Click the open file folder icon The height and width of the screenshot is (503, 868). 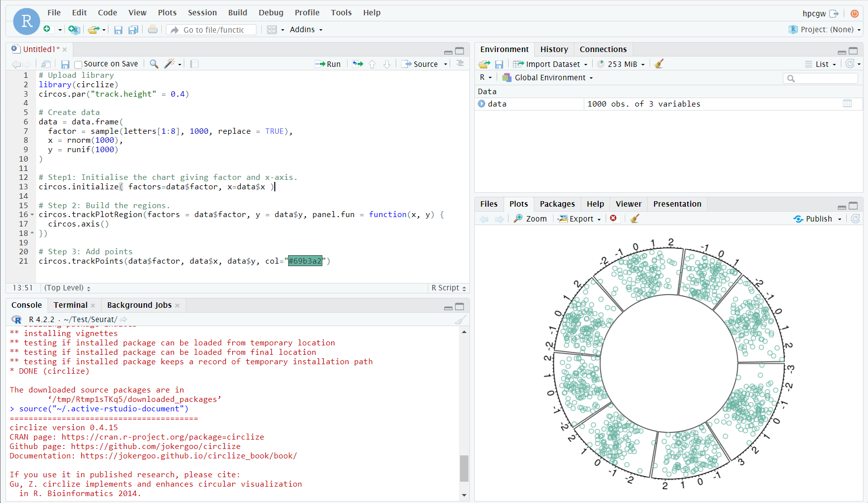click(93, 30)
